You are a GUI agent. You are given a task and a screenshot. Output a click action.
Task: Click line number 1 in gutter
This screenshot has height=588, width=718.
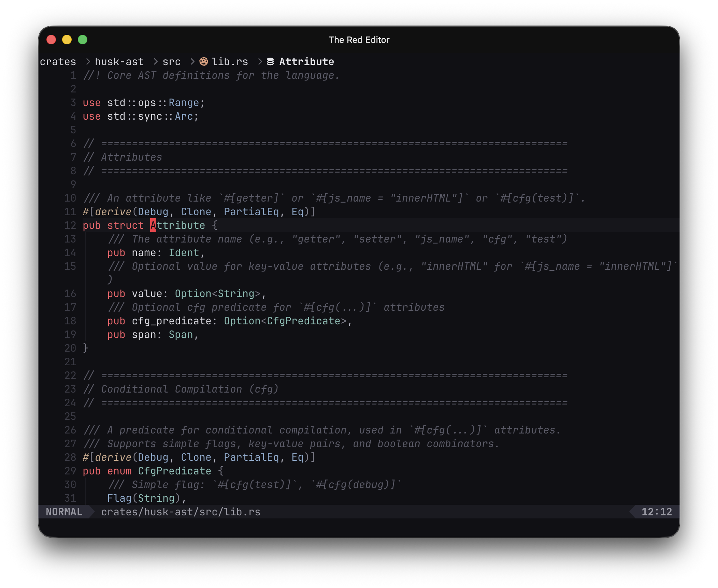point(73,75)
